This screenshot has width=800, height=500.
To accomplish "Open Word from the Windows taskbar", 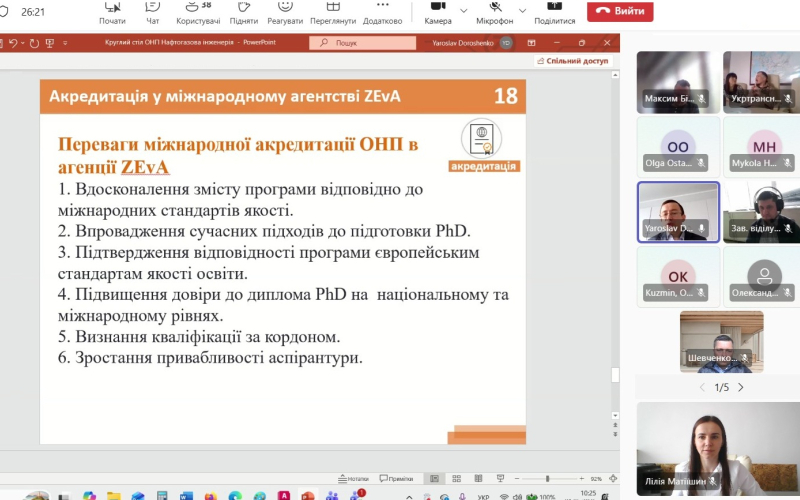I will (x=186, y=495).
